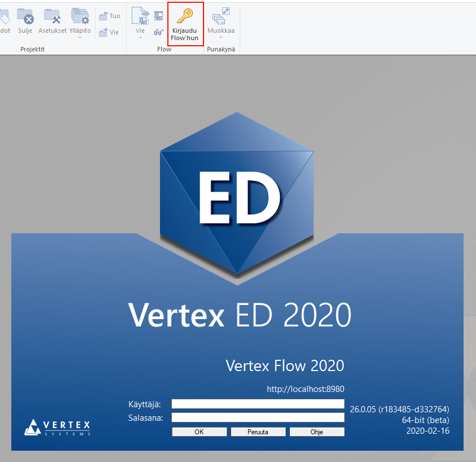The height and width of the screenshot is (462, 476).
Task: Click the glasses view icon in Flow group
Action: click(x=158, y=32)
